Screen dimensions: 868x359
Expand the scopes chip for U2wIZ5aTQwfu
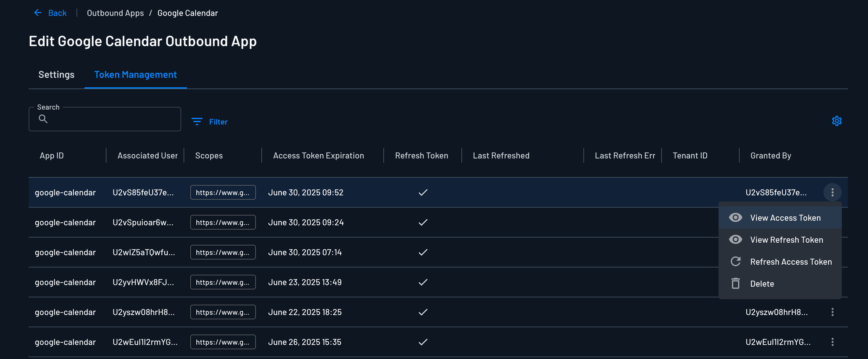pos(223,252)
